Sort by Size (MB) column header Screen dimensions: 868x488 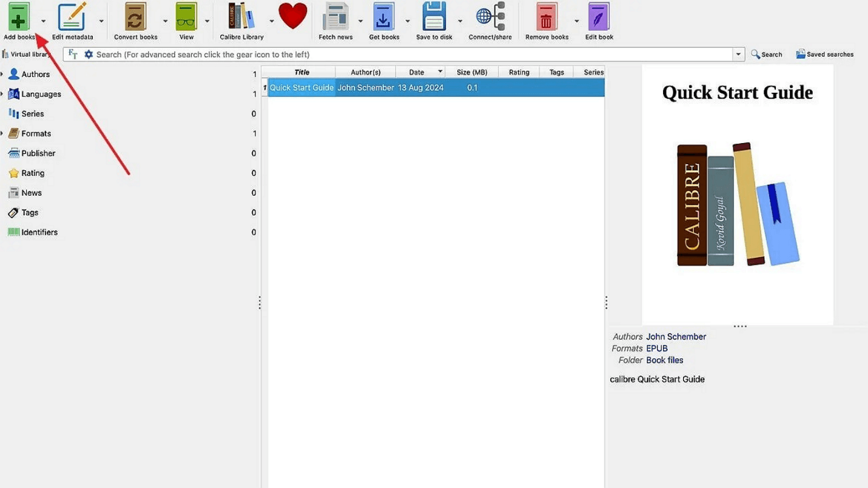click(x=472, y=72)
